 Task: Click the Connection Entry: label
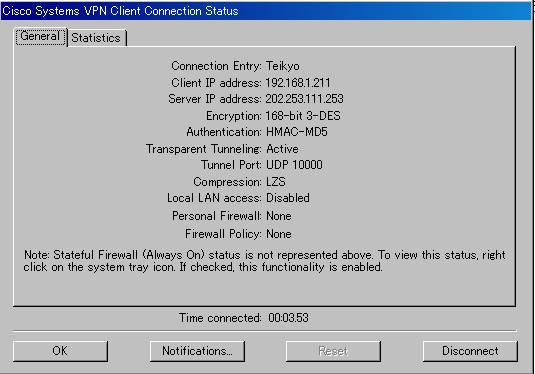pos(217,66)
